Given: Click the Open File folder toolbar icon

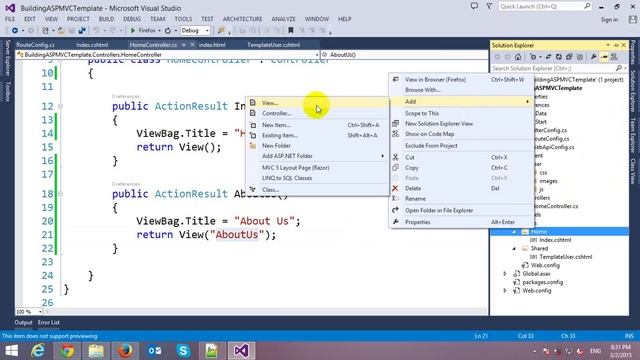Looking at the screenshot, I should [61, 31].
